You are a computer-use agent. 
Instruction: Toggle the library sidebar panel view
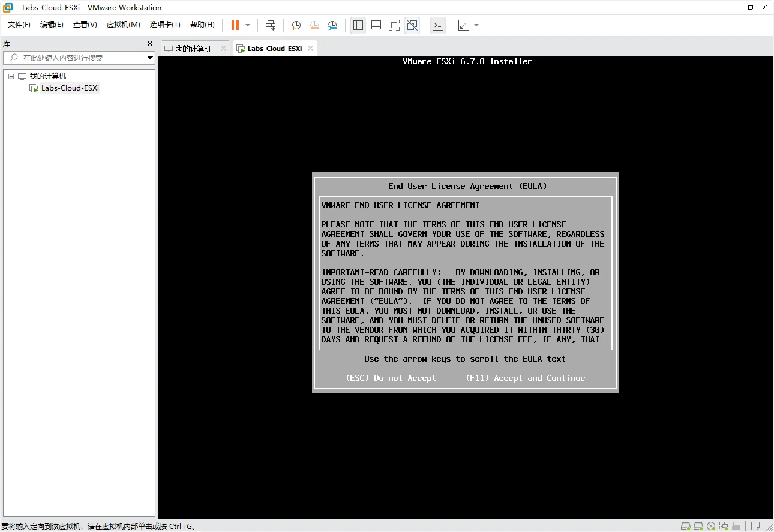click(x=358, y=25)
